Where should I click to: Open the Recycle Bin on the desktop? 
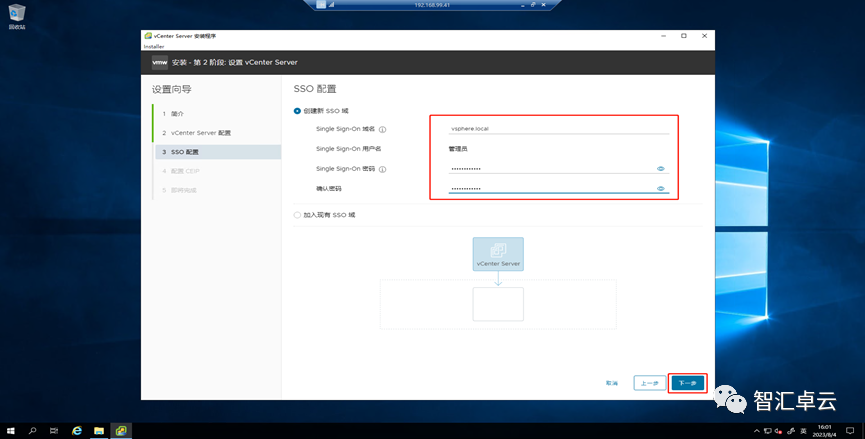tap(17, 17)
